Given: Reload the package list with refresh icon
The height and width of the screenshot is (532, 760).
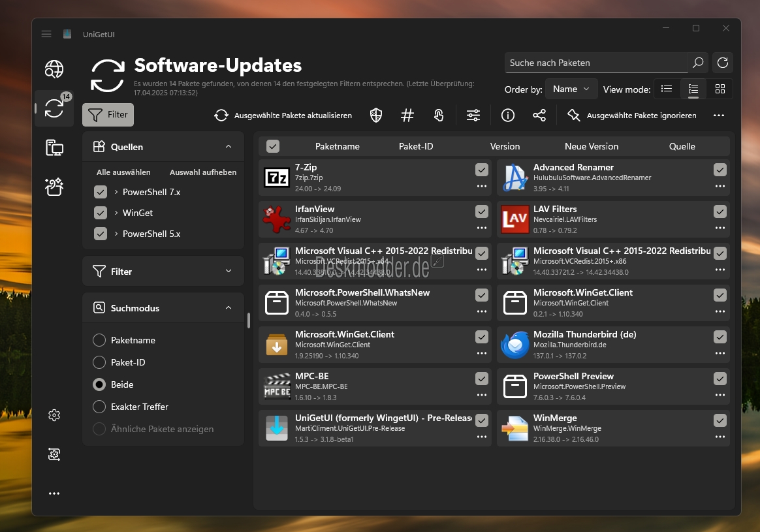Looking at the screenshot, I should [x=723, y=63].
